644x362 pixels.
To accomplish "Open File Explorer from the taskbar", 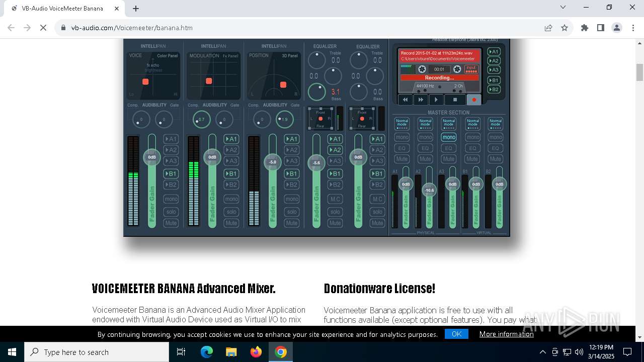I will pyautogui.click(x=231, y=352).
